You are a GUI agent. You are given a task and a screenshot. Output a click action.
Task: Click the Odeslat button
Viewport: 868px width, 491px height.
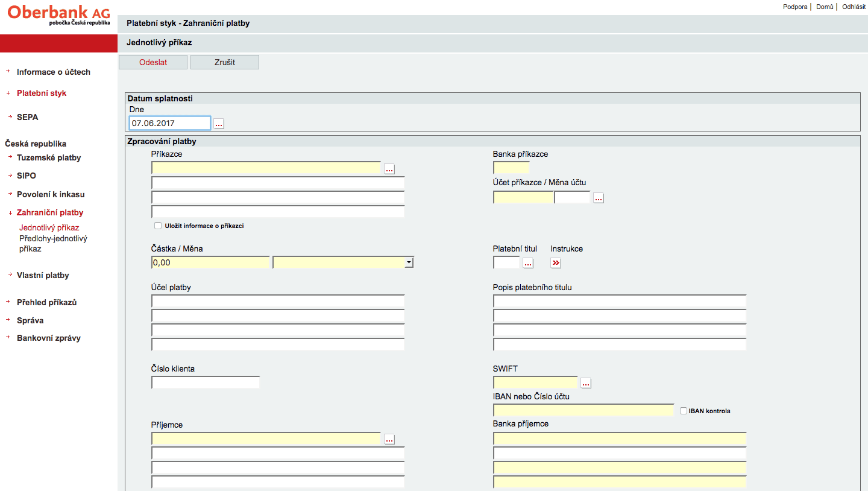[153, 62]
